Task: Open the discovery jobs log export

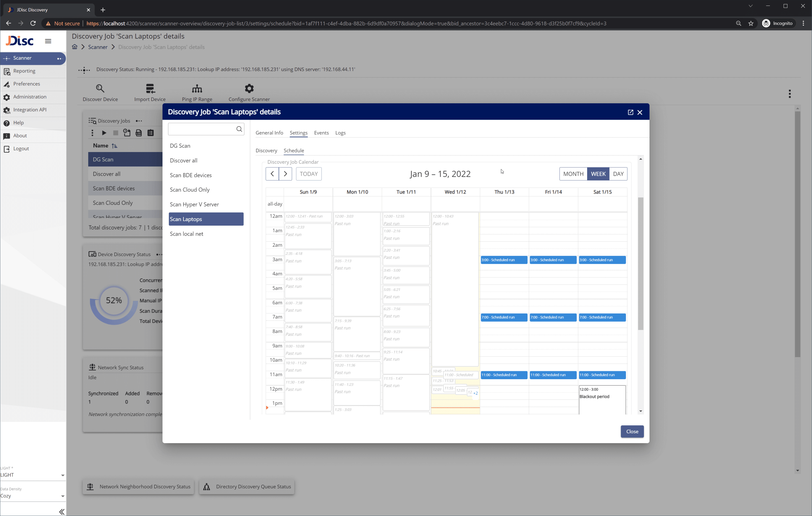Action: [139, 133]
